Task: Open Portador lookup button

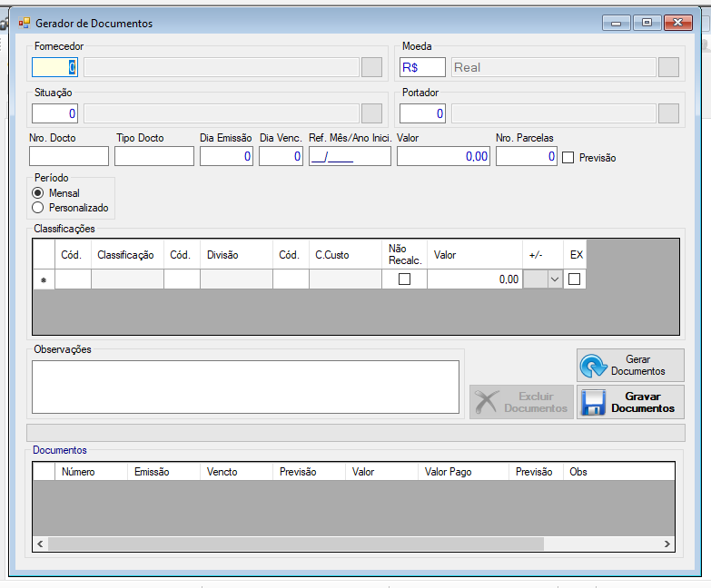Action: point(668,113)
